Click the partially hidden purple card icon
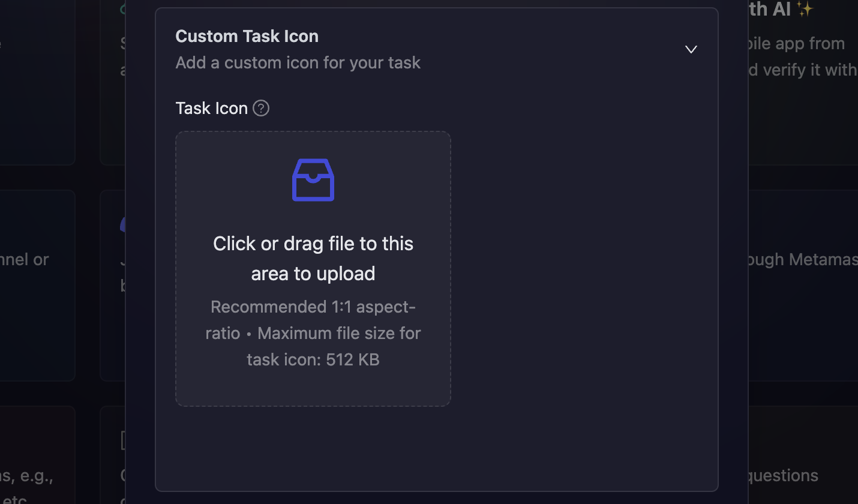 coord(122,225)
